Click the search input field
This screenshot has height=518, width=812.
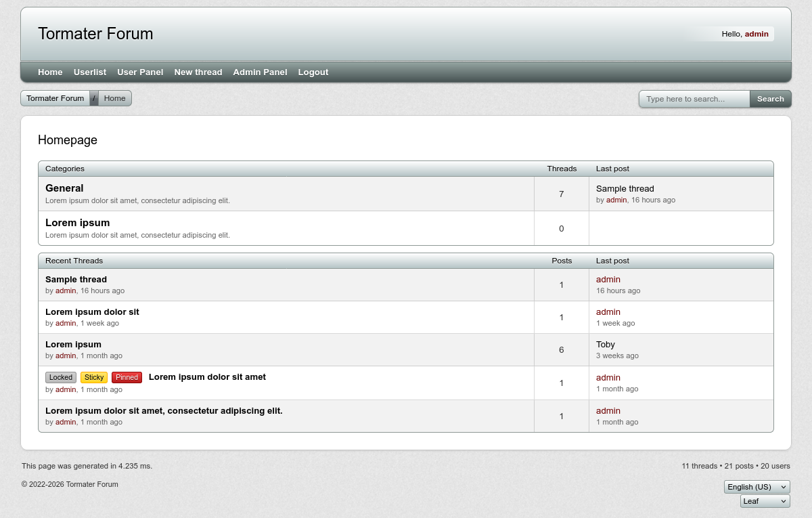[694, 99]
